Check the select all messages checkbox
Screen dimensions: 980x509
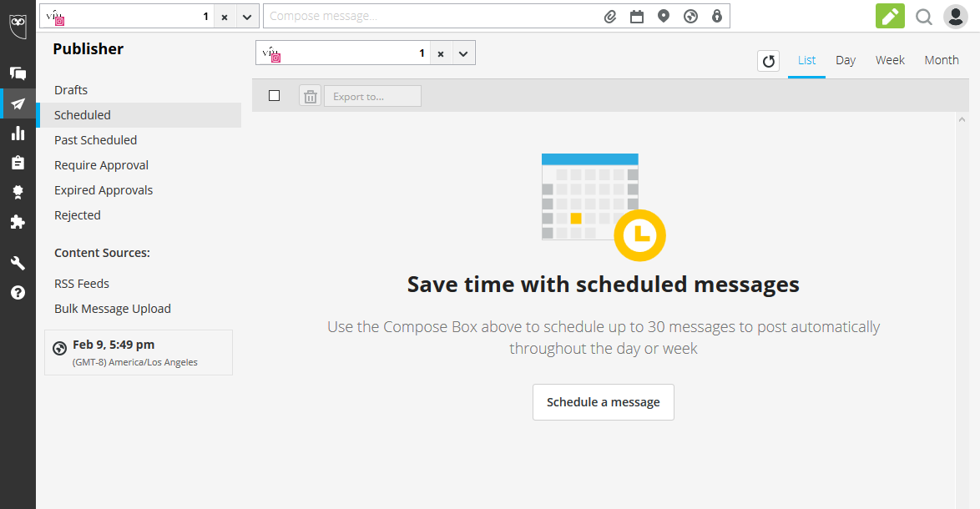[274, 96]
